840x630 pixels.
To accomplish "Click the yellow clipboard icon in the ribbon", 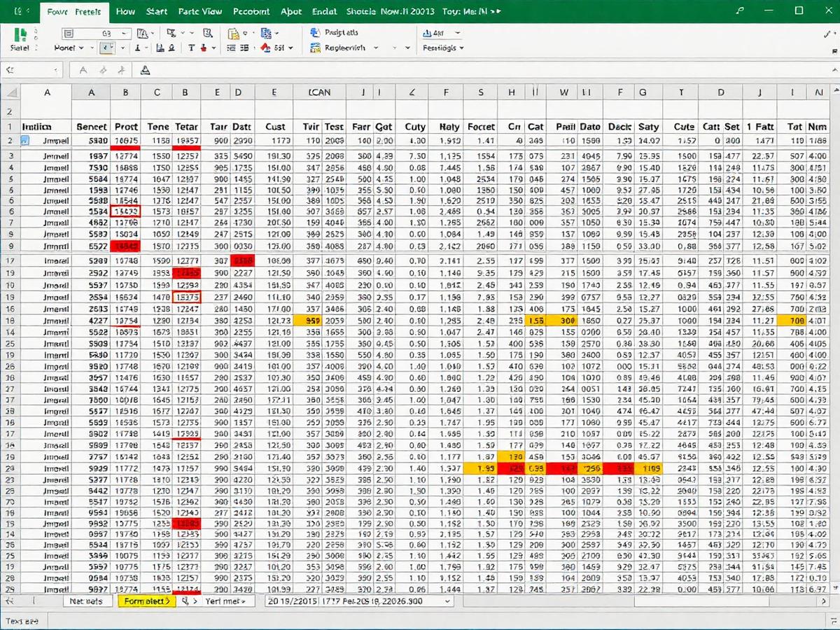I will click(x=232, y=33).
